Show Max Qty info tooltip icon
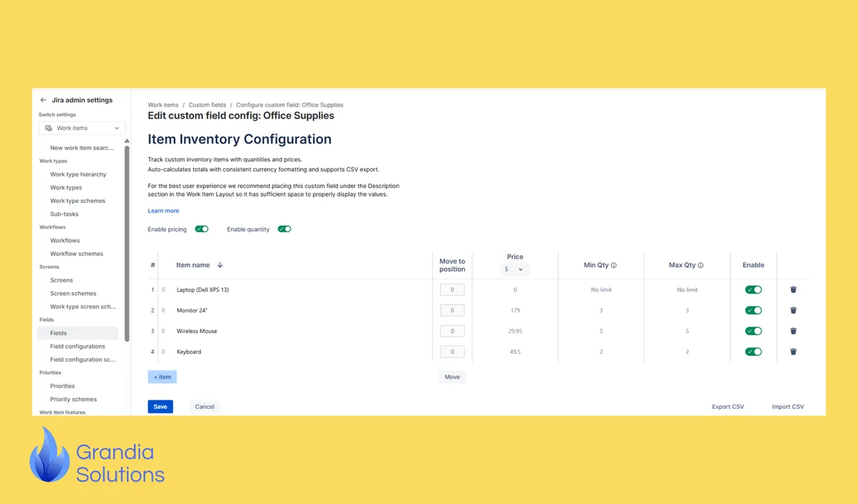Screen dimensions: 858x504 (x=700, y=265)
